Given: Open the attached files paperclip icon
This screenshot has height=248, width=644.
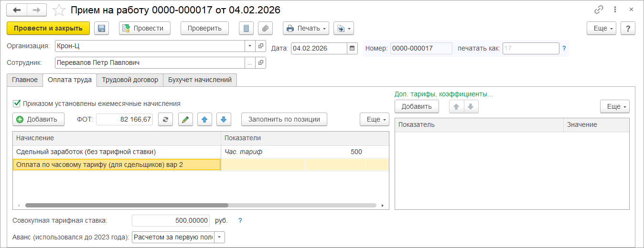Looking at the screenshot, I should click(x=265, y=28).
